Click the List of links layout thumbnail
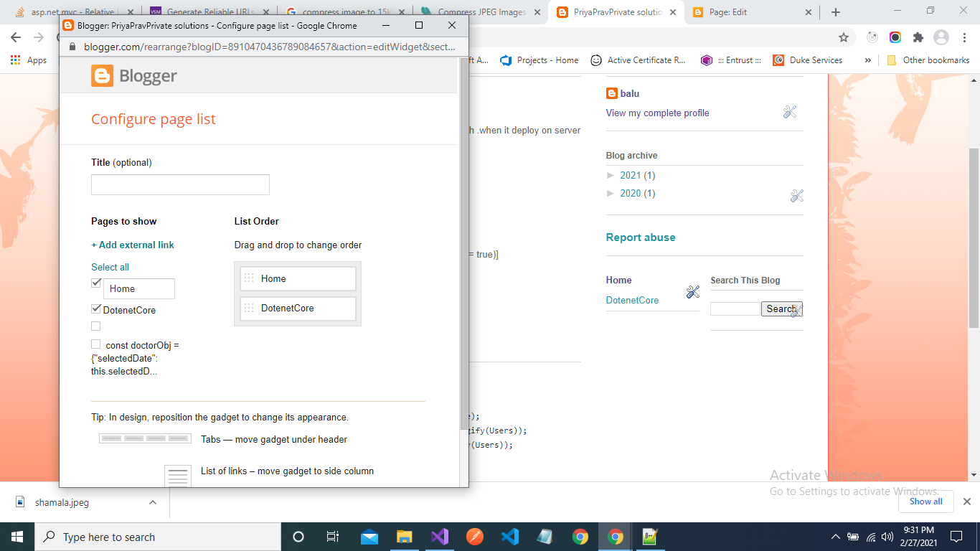 point(178,476)
